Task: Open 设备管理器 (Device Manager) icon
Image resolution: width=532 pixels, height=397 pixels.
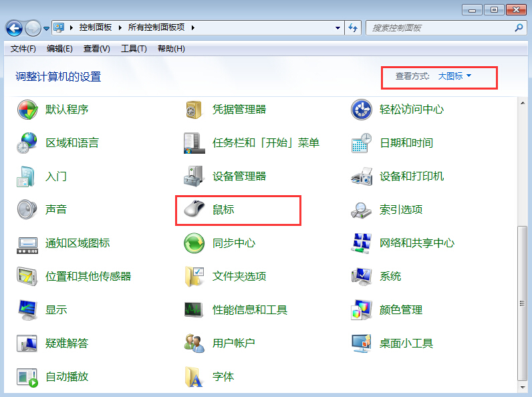Action: coord(194,176)
